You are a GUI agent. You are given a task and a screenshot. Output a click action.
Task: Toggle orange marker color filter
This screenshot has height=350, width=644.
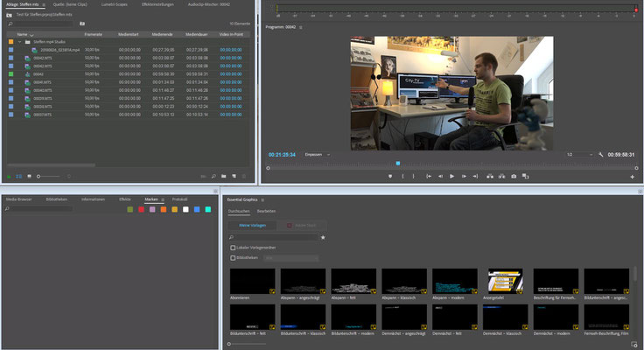pos(164,209)
